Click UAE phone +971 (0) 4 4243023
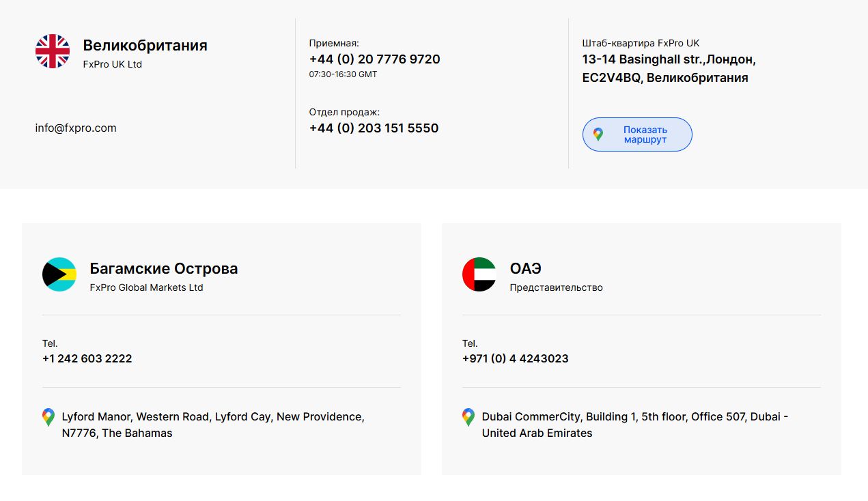The height and width of the screenshot is (501, 868). point(515,358)
